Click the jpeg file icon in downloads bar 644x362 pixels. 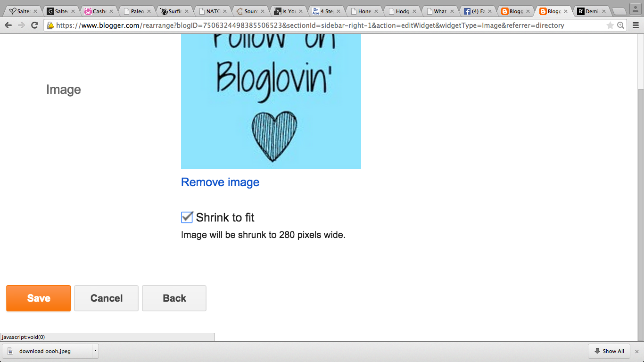[x=10, y=351]
